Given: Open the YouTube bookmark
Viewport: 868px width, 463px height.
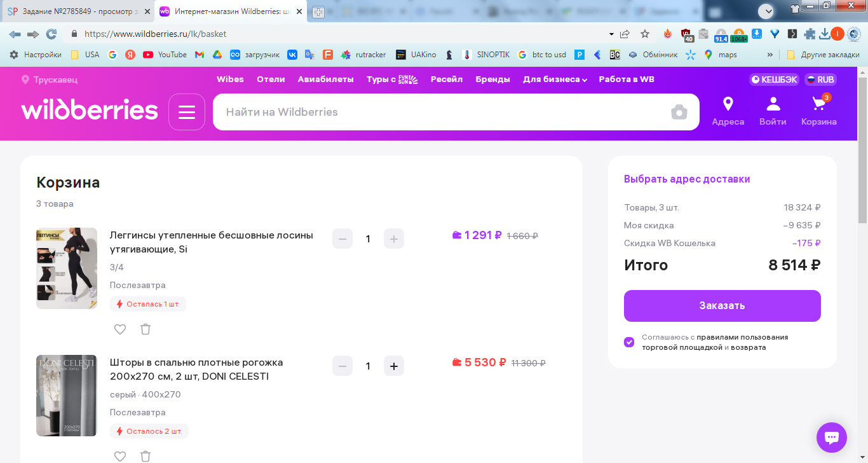Looking at the screenshot, I should click(x=165, y=55).
